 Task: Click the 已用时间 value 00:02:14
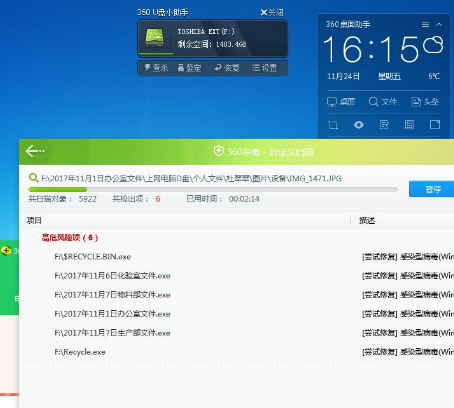tap(244, 199)
